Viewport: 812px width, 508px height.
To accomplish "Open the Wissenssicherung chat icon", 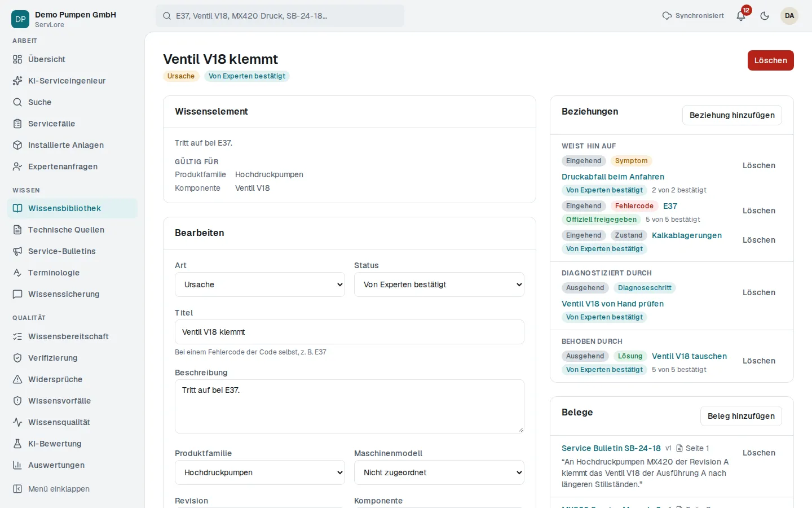I will pyautogui.click(x=17, y=294).
